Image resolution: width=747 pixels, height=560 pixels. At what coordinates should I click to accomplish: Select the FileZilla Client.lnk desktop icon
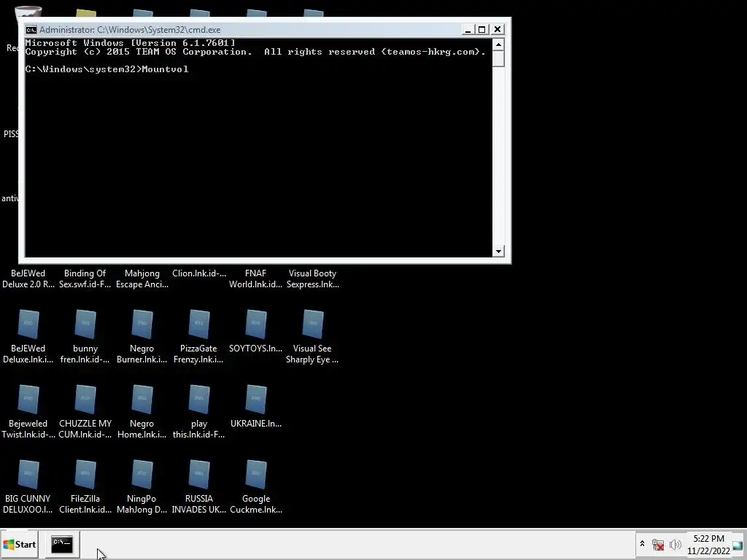coord(85,486)
